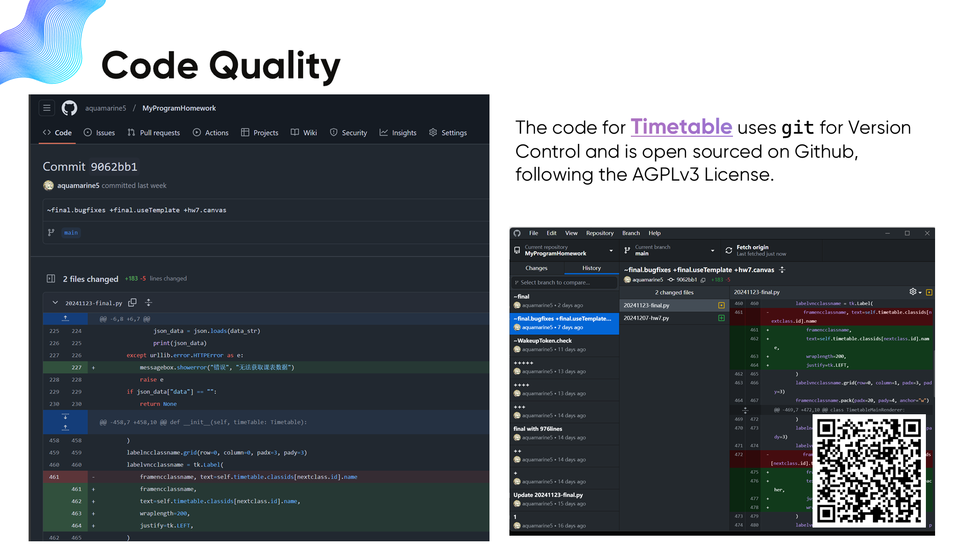Select the 20241207-hw7.py changed file
Viewport: 980px width, 551px height.
click(646, 318)
